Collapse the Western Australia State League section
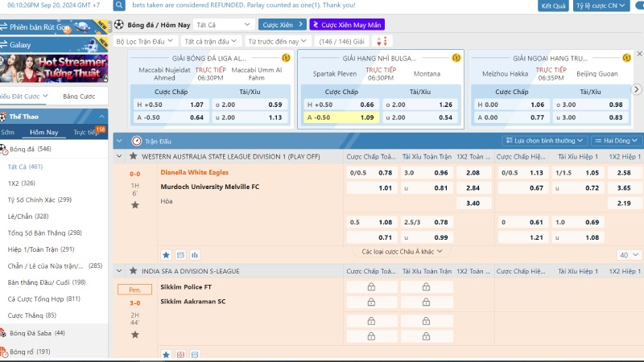The width and height of the screenshot is (644, 362). pyautogui.click(x=120, y=155)
